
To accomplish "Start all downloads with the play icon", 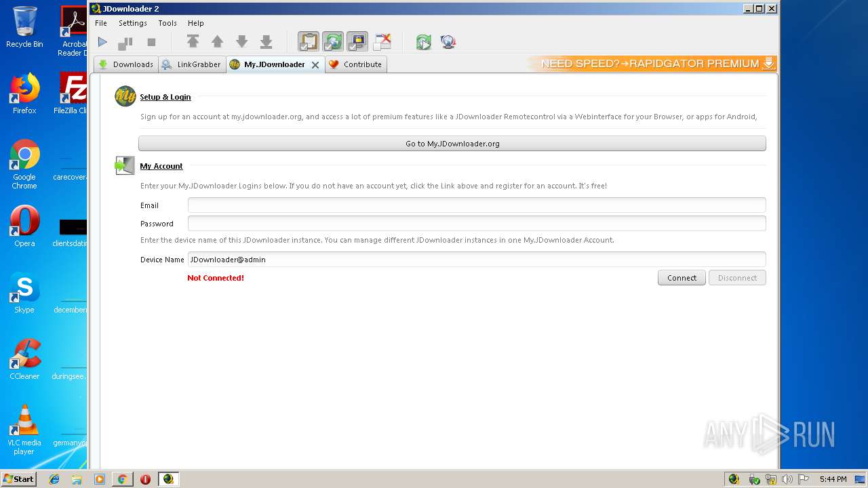I will pyautogui.click(x=102, y=42).
